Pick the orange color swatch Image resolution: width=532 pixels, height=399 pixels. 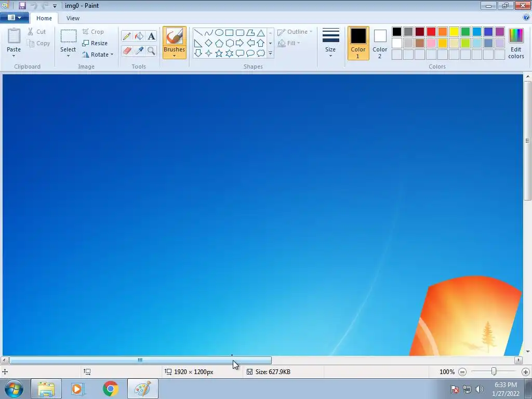coord(443,32)
